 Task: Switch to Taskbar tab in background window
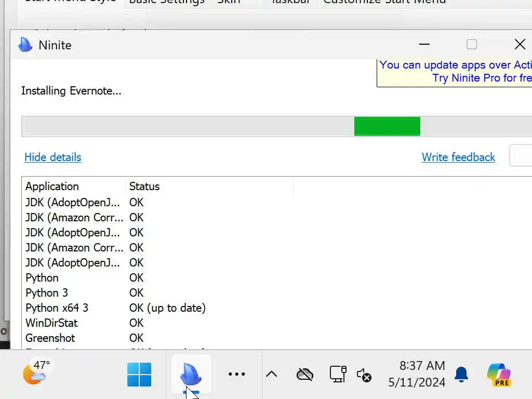click(290, 2)
